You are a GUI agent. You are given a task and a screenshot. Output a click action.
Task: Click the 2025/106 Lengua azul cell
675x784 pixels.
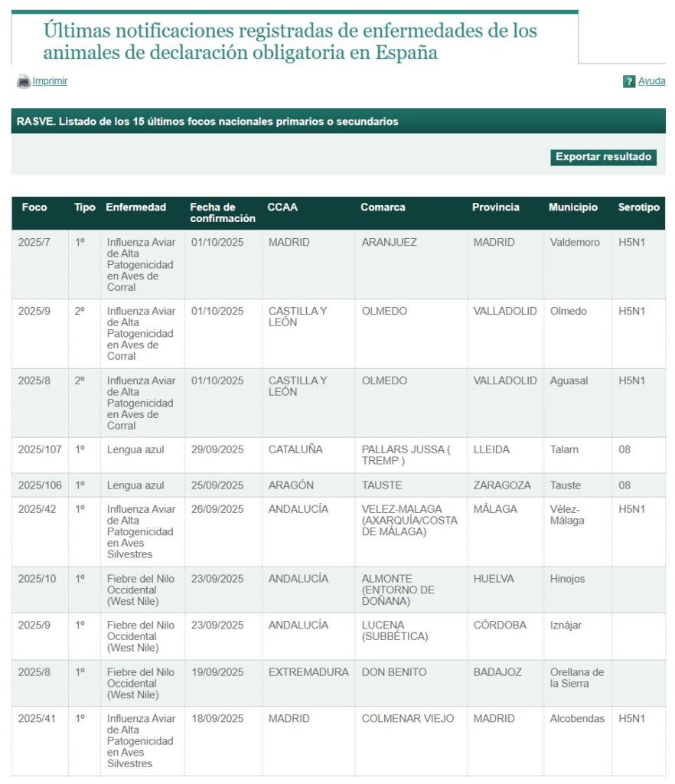(x=135, y=485)
